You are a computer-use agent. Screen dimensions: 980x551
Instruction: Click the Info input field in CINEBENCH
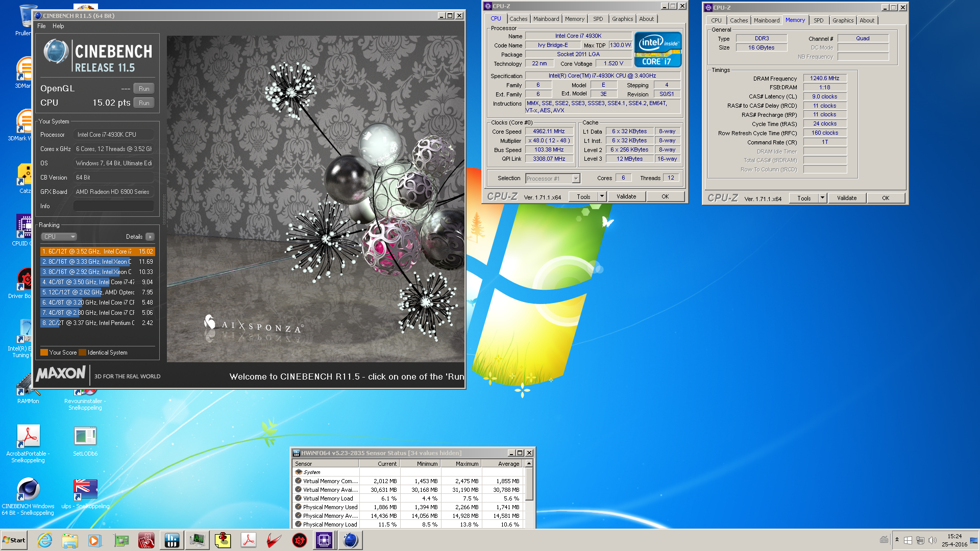[x=113, y=206]
